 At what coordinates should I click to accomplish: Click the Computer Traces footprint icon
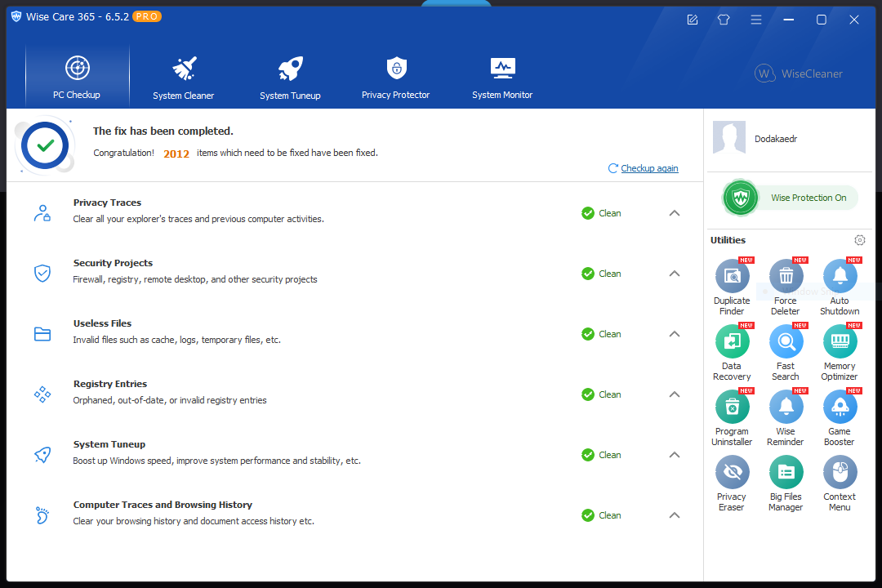point(42,515)
